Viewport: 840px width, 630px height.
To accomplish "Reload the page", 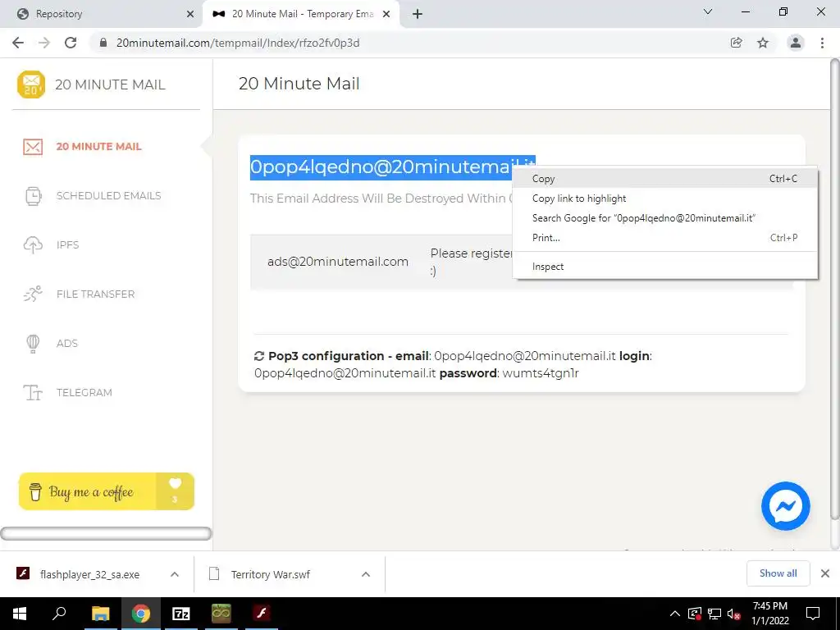I will [71, 43].
